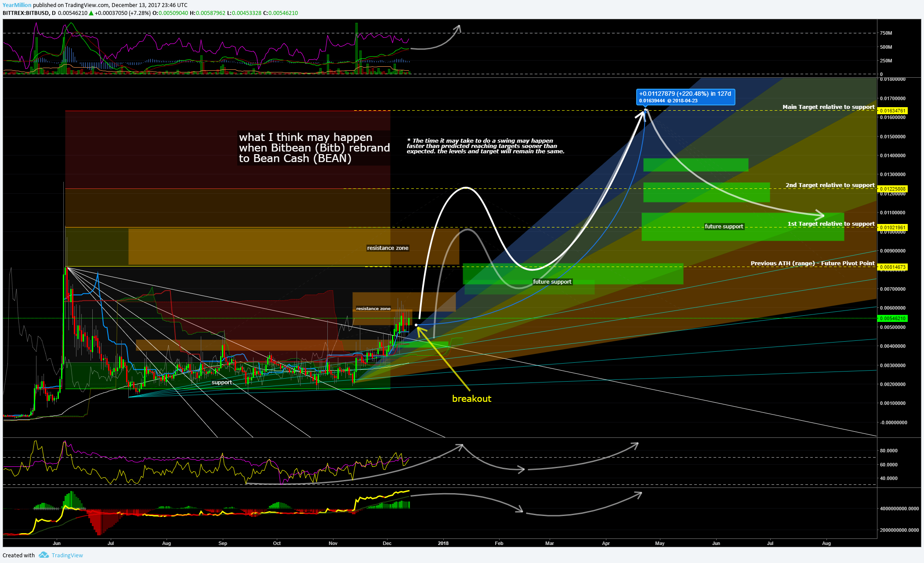Click the 'future support' label near 0.0102

724,227
